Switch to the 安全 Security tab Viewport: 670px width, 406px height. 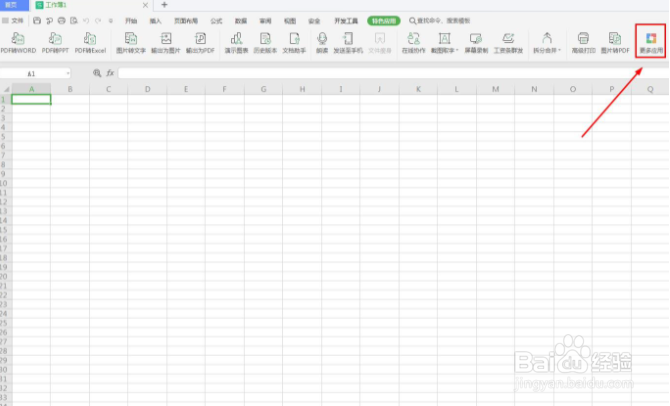[314, 21]
